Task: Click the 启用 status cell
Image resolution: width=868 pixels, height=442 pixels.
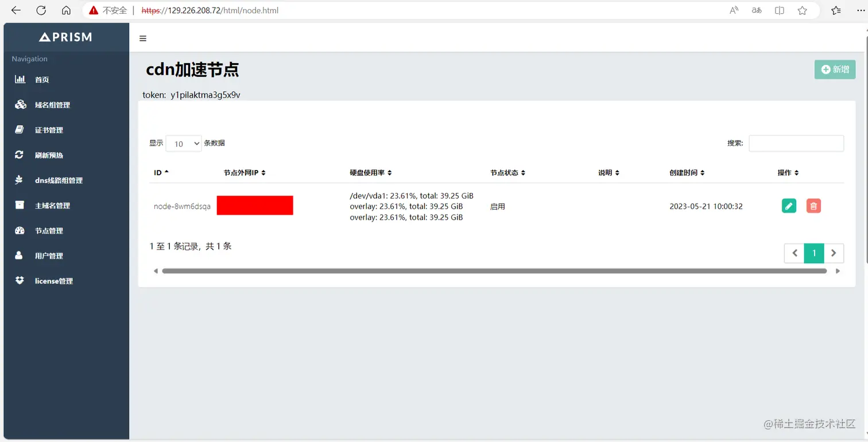Action: coord(497,206)
